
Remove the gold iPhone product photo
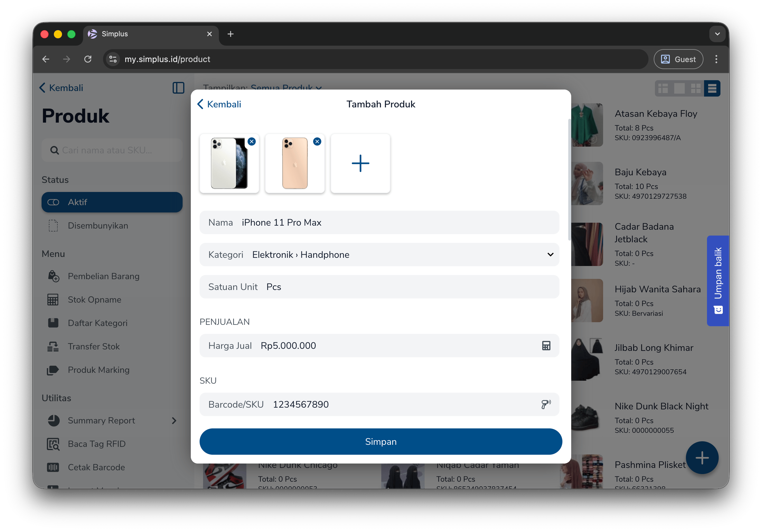tap(317, 142)
